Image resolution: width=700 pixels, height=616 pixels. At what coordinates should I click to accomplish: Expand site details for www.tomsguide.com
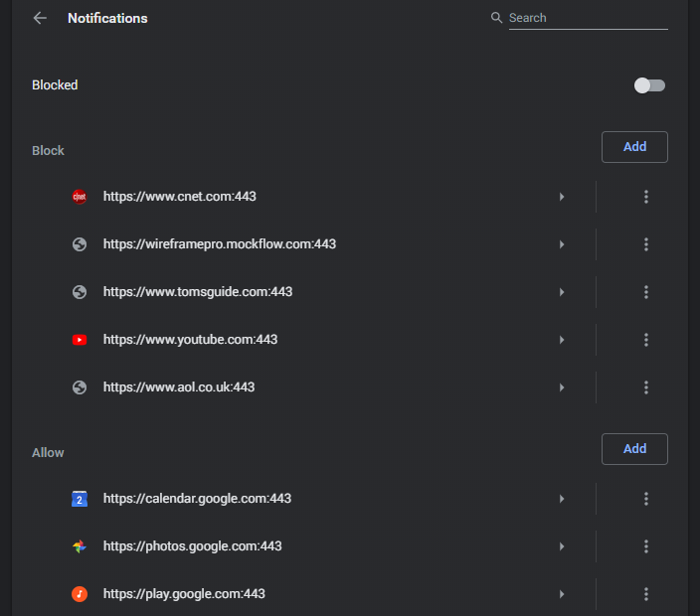pos(562,292)
